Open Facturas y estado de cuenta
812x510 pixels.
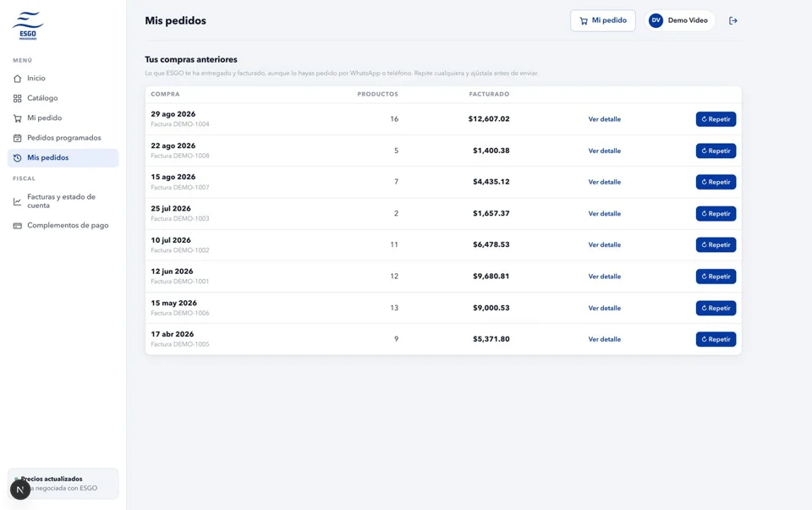pos(63,201)
